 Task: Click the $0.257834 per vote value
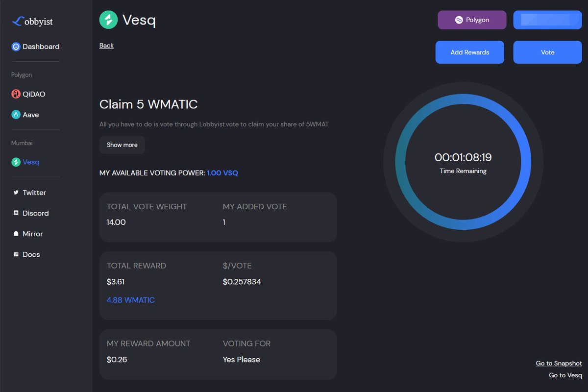(x=242, y=282)
